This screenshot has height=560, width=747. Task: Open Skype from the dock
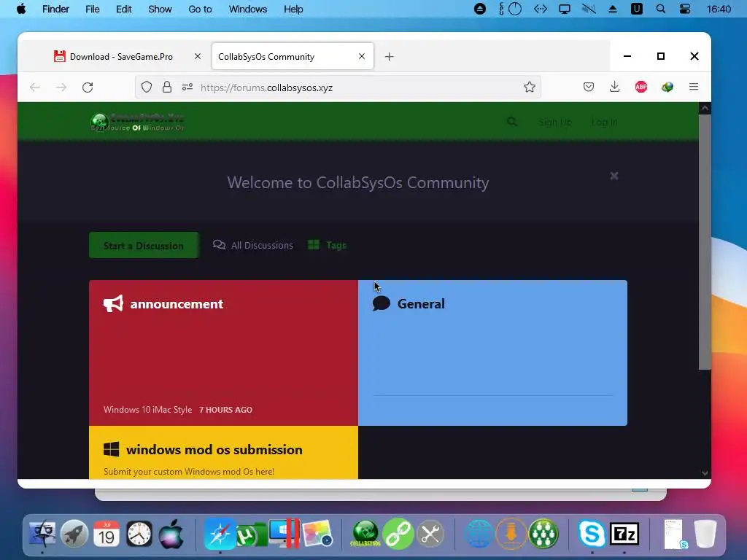click(592, 534)
